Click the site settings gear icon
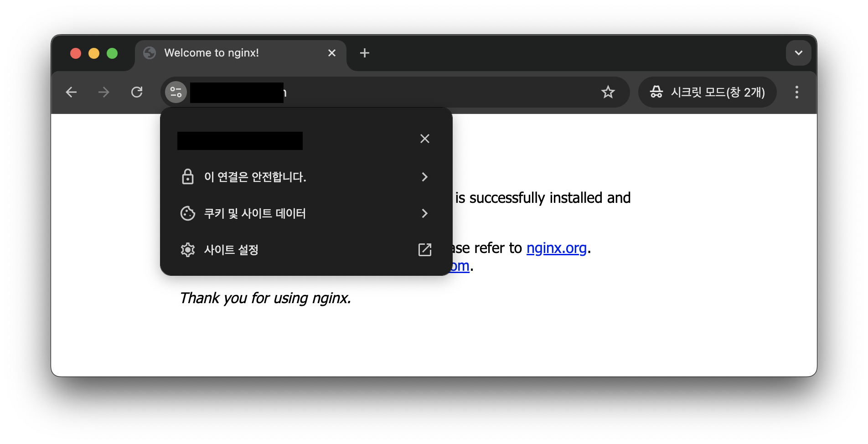The image size is (868, 444). 188,250
